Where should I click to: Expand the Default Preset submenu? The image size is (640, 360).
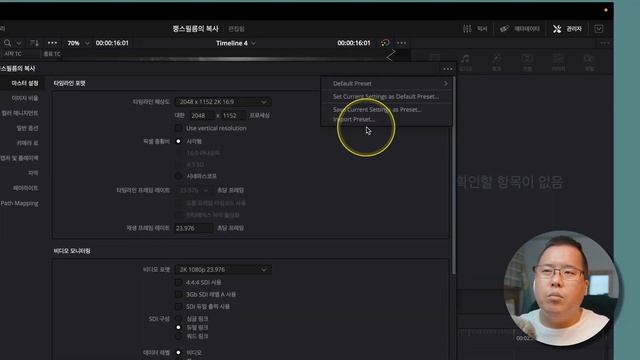click(x=387, y=83)
